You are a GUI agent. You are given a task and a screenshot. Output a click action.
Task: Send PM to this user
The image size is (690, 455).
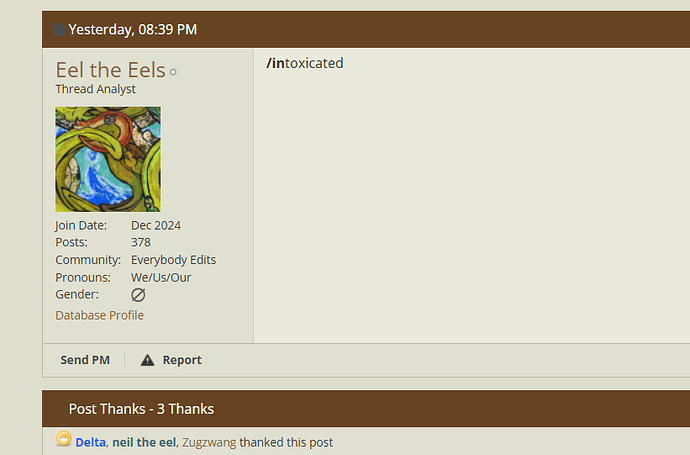85,360
